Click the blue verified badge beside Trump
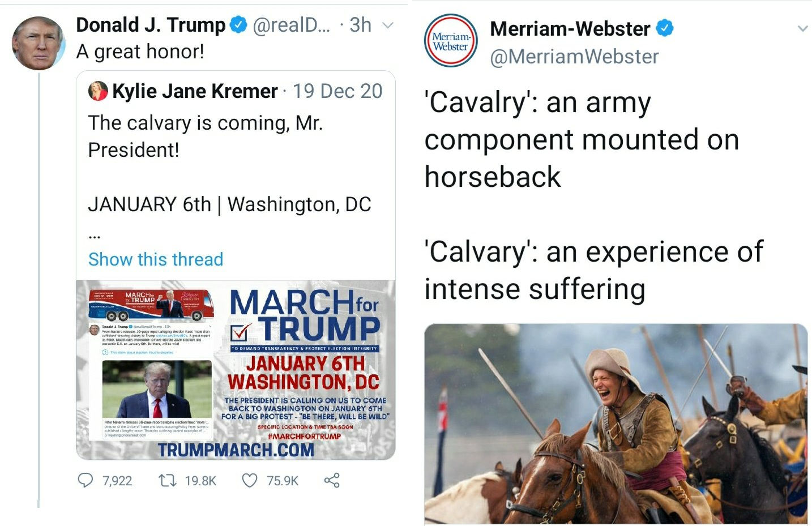Viewport: 812px width, 526px height. click(x=238, y=25)
